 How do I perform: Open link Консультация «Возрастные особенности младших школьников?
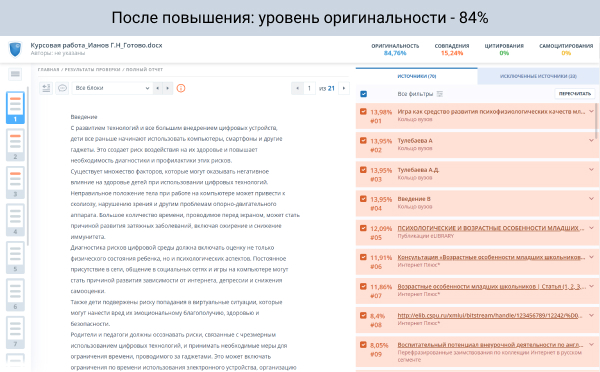pyautogui.click(x=491, y=257)
